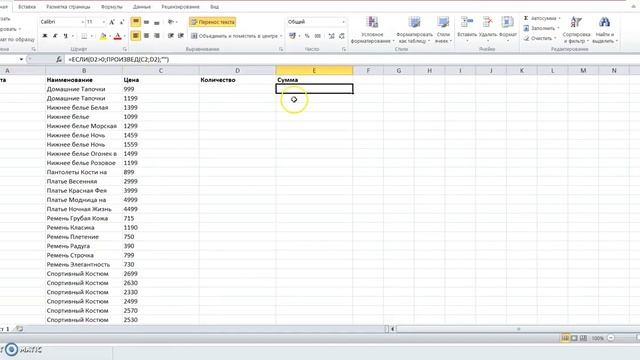Click the fx insert function icon
Image resolution: width=640 pixels, height=360 pixels.
[59, 60]
